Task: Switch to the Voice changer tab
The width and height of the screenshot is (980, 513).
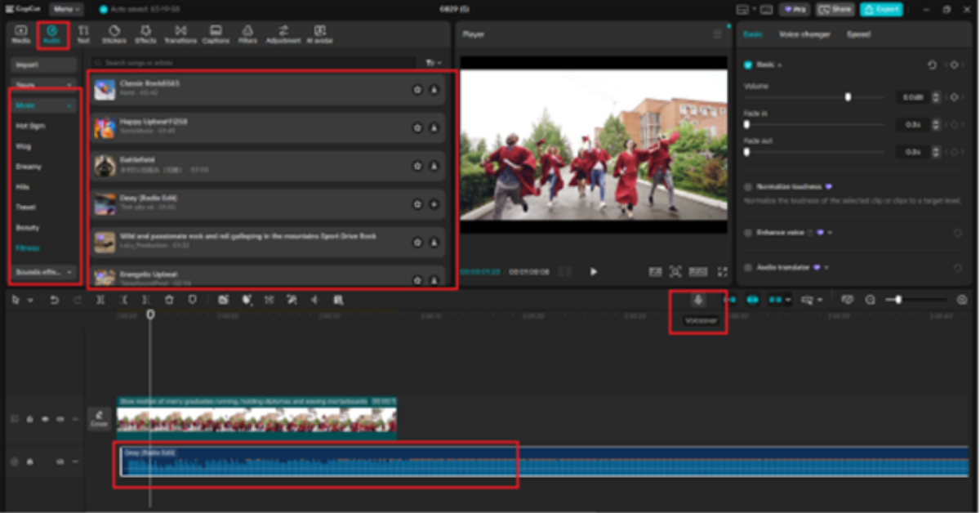Action: tap(804, 34)
